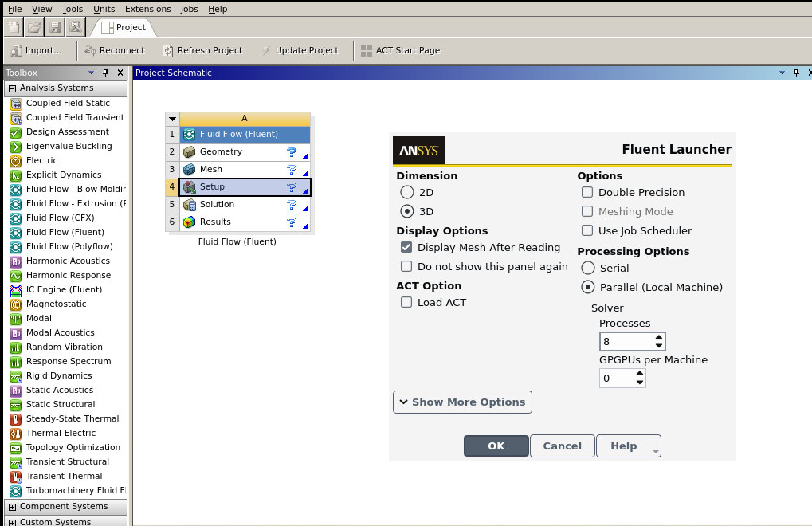Select Static Structural system
Screen dimensions: 812x526
(x=61, y=404)
